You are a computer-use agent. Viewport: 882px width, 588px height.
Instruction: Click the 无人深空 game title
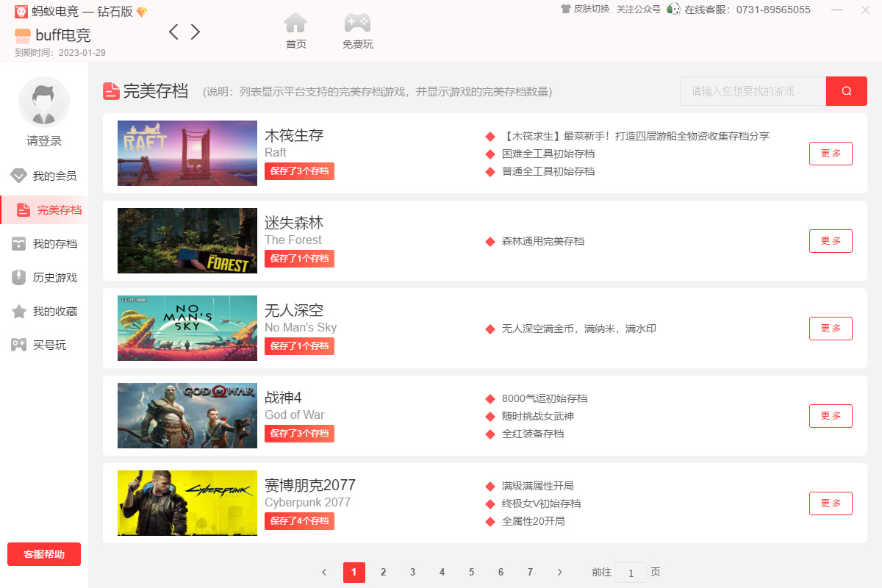coord(294,310)
